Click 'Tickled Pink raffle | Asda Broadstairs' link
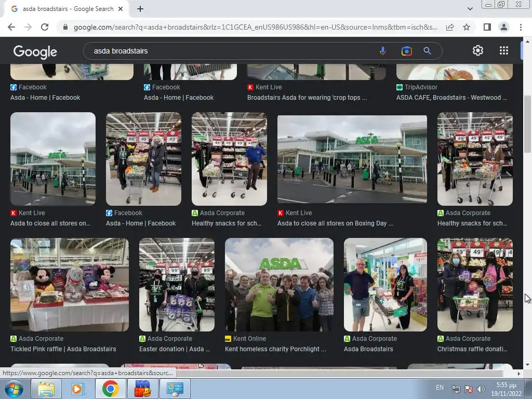 pyautogui.click(x=63, y=349)
